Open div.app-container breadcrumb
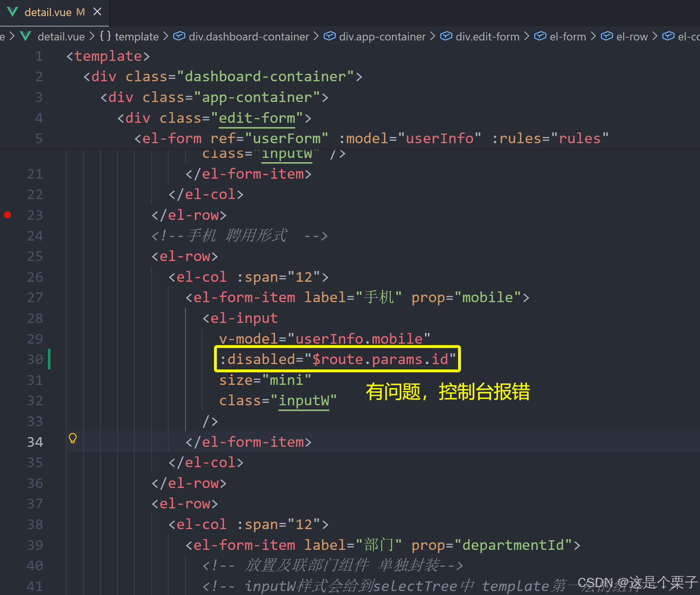 (x=382, y=37)
